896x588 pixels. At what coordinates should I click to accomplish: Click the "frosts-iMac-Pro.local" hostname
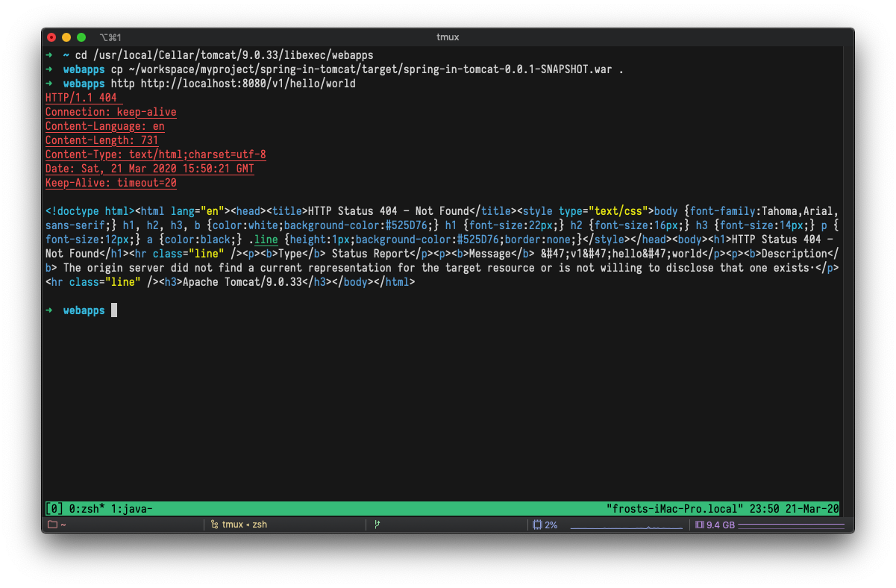tap(675, 509)
